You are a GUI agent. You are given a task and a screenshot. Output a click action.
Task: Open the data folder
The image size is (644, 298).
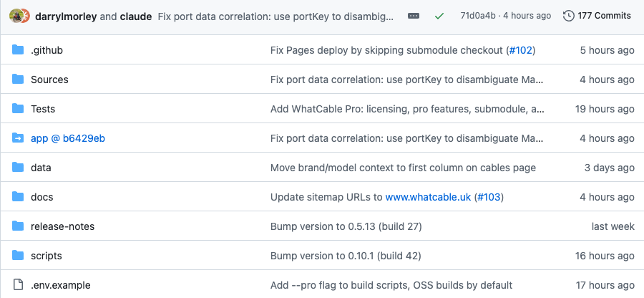click(41, 168)
